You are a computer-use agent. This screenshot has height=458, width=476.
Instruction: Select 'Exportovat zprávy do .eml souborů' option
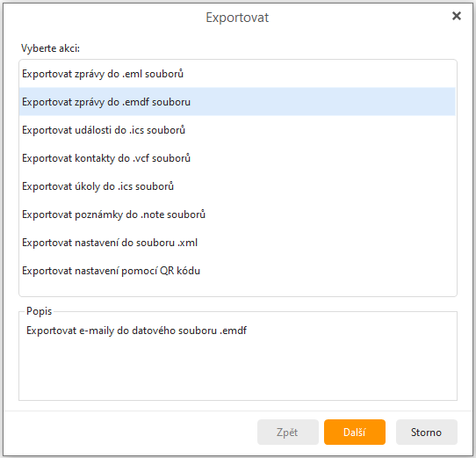[237, 74]
